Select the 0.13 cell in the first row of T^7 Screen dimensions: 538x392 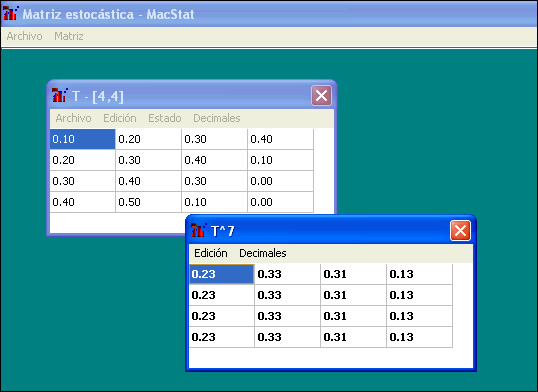pos(420,274)
